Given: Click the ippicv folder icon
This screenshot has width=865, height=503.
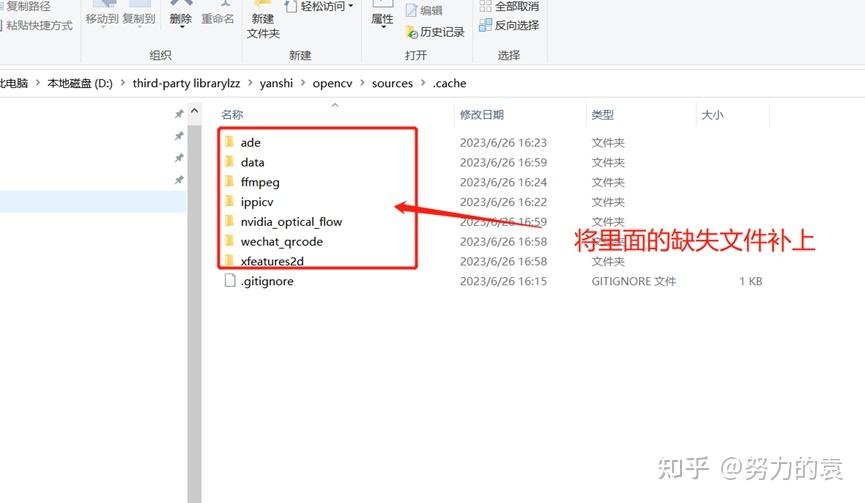Looking at the screenshot, I should [x=229, y=201].
